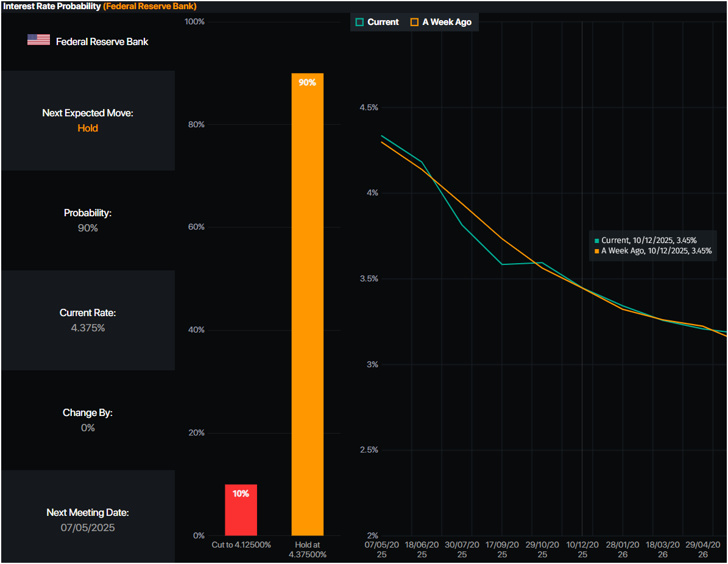Click the Federal Reserve Bank title link
Image resolution: width=728 pixels, height=564 pixels.
point(150,6)
